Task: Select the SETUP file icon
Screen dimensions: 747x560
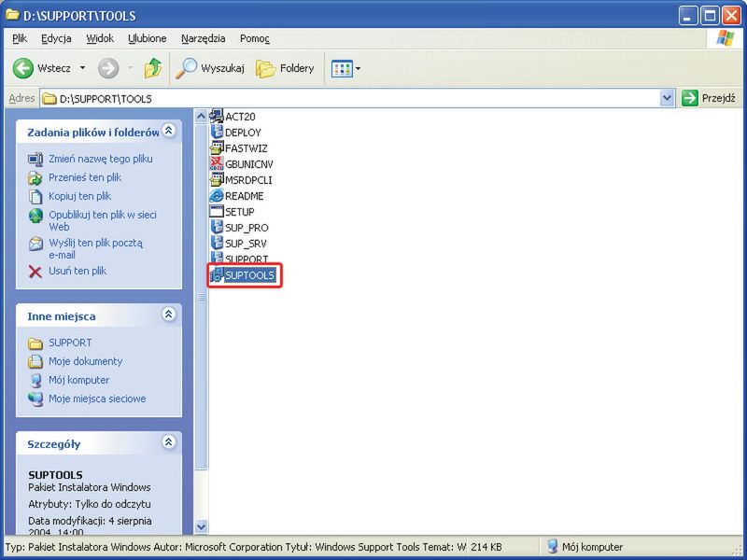Action: 217,211
